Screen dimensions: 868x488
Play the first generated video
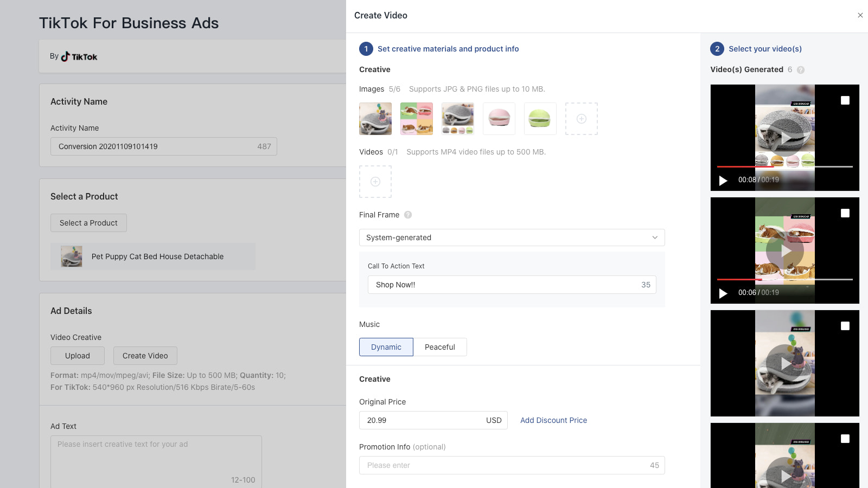pos(723,180)
